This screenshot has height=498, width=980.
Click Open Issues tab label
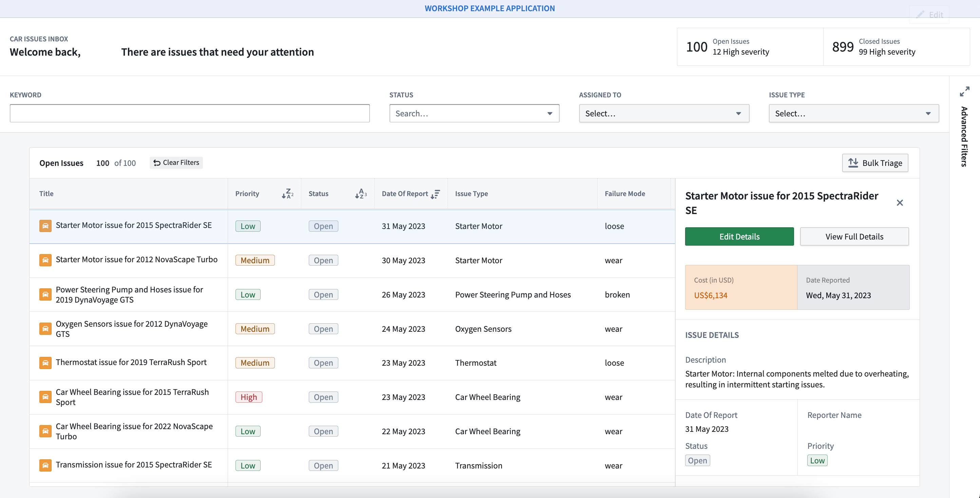coord(61,162)
